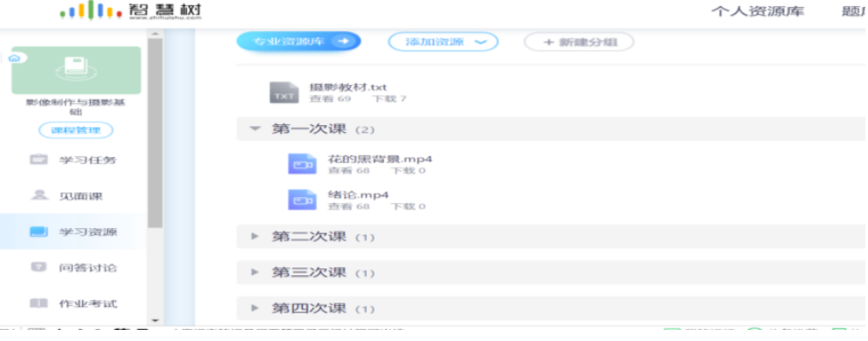Image resolution: width=868 pixels, height=341 pixels.
Task: Click the 新建分组 button
Action: click(x=579, y=42)
